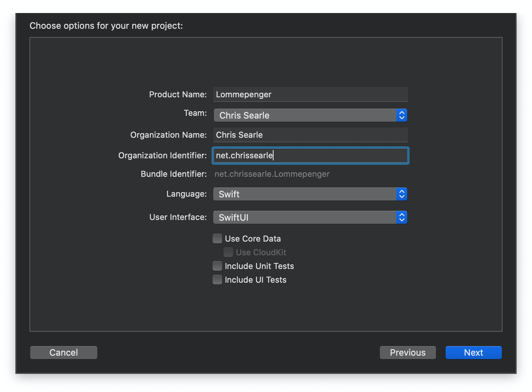Click inside the Organization Identifier field
The height and width of the screenshot is (392, 532).
310,155
